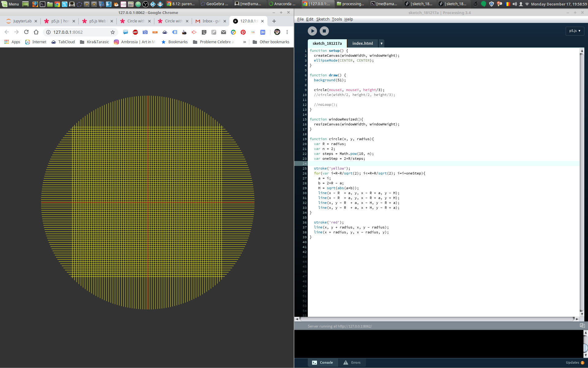Open the XML extension icon
This screenshot has width=588, height=368.
coord(155,32)
